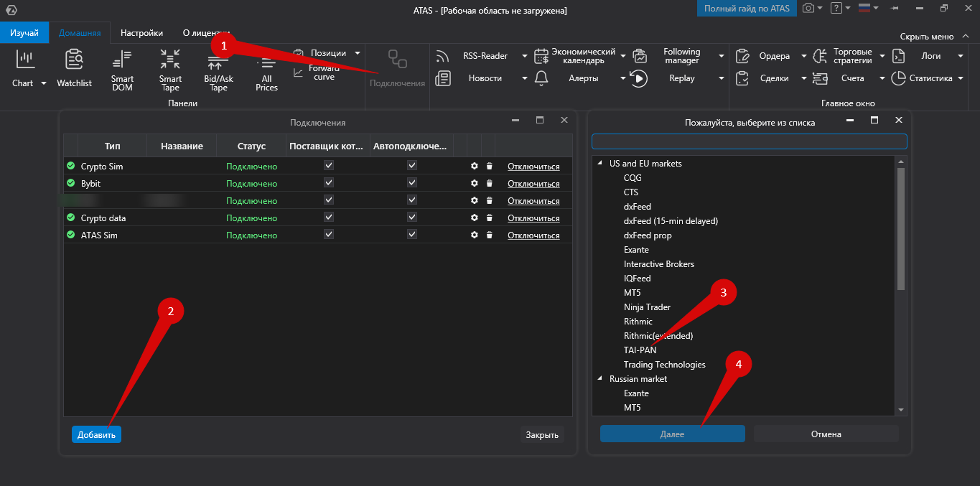
Task: Click the Сделки deals icon
Action: [743, 78]
